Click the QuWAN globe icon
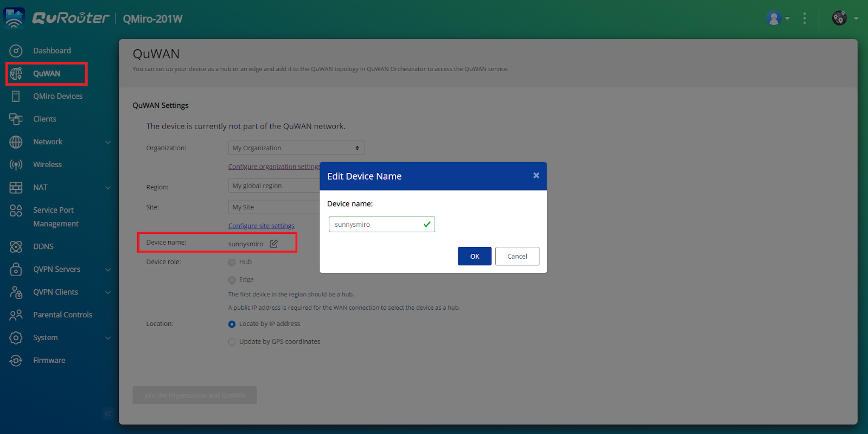Image resolution: width=868 pixels, height=434 pixels. [16, 74]
